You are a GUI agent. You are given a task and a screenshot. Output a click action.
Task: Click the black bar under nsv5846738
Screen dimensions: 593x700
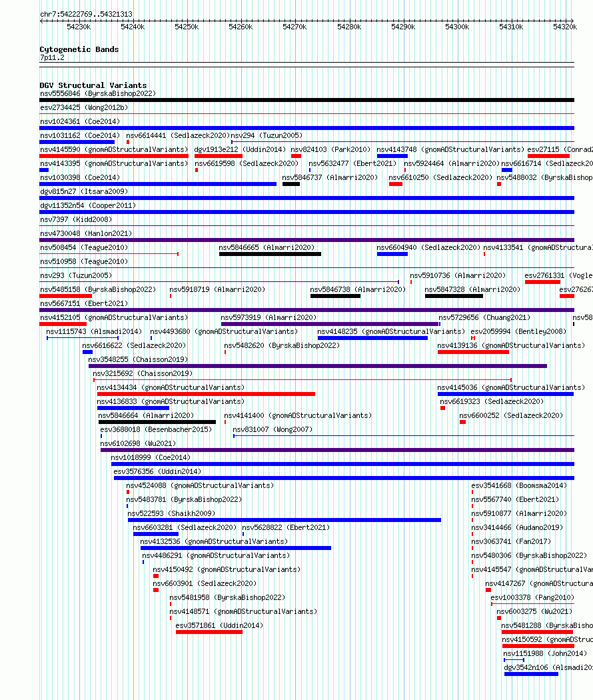(x=336, y=296)
